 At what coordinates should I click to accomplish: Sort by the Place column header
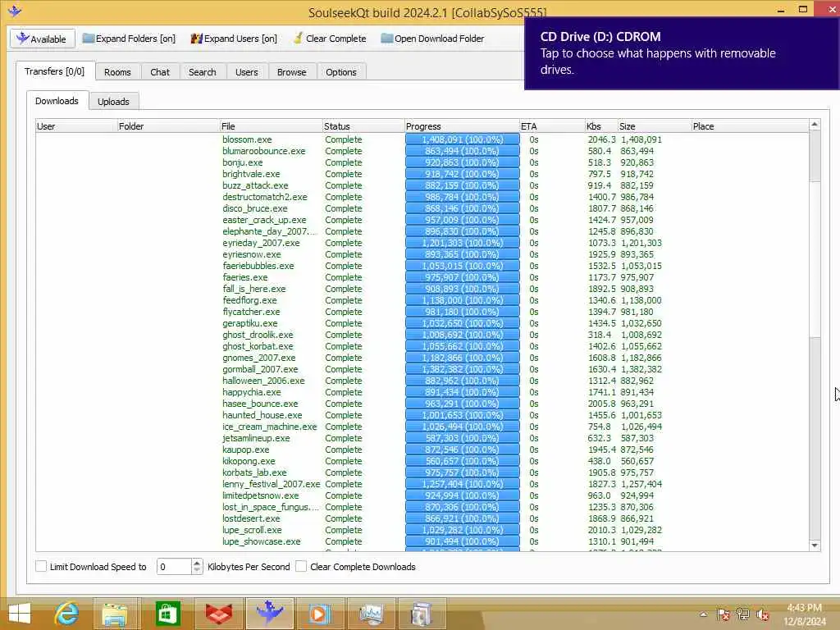pyautogui.click(x=750, y=126)
